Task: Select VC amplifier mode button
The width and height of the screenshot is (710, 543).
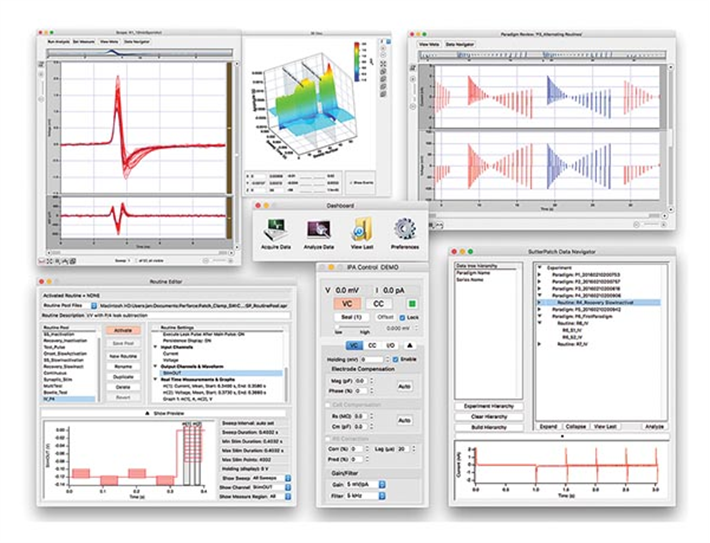Action: [347, 303]
